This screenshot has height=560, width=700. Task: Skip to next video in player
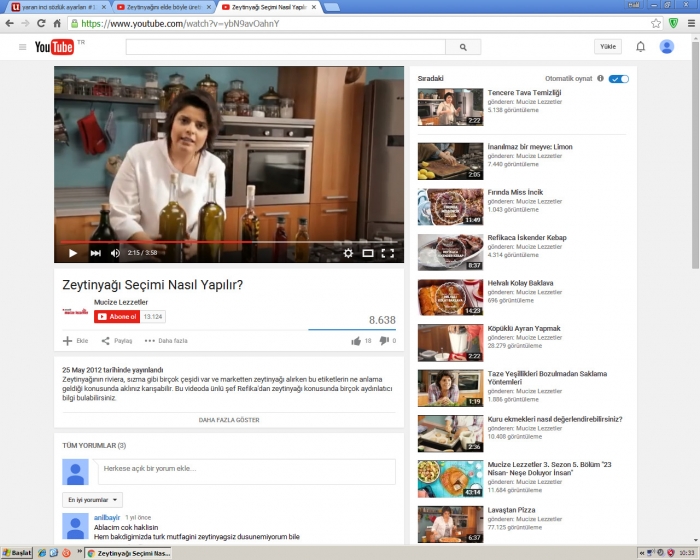[x=96, y=253]
